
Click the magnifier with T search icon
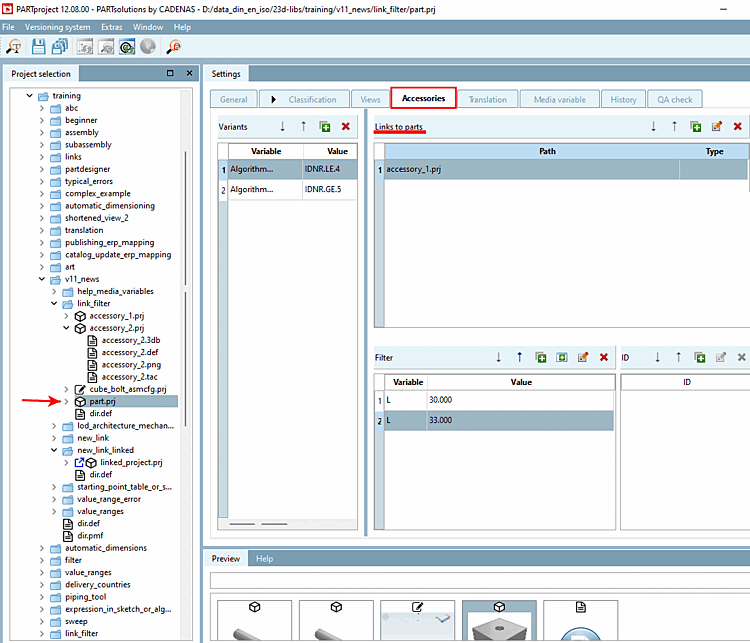coord(15,46)
